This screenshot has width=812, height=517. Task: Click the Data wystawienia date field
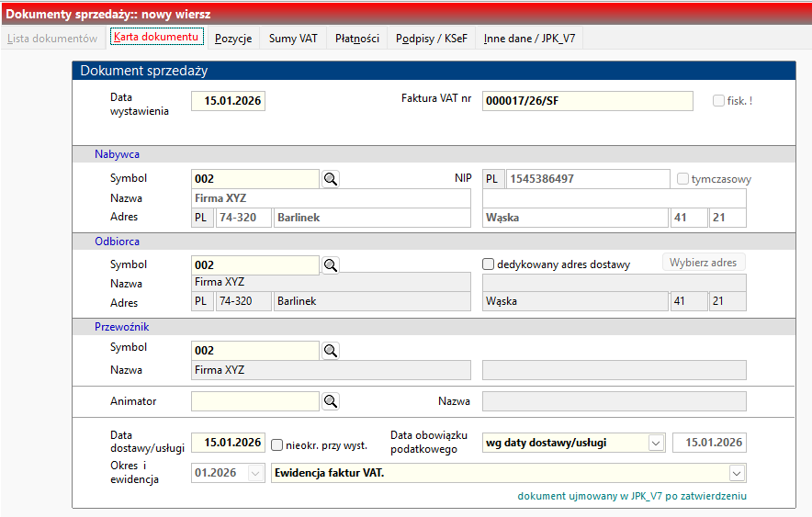[228, 101]
